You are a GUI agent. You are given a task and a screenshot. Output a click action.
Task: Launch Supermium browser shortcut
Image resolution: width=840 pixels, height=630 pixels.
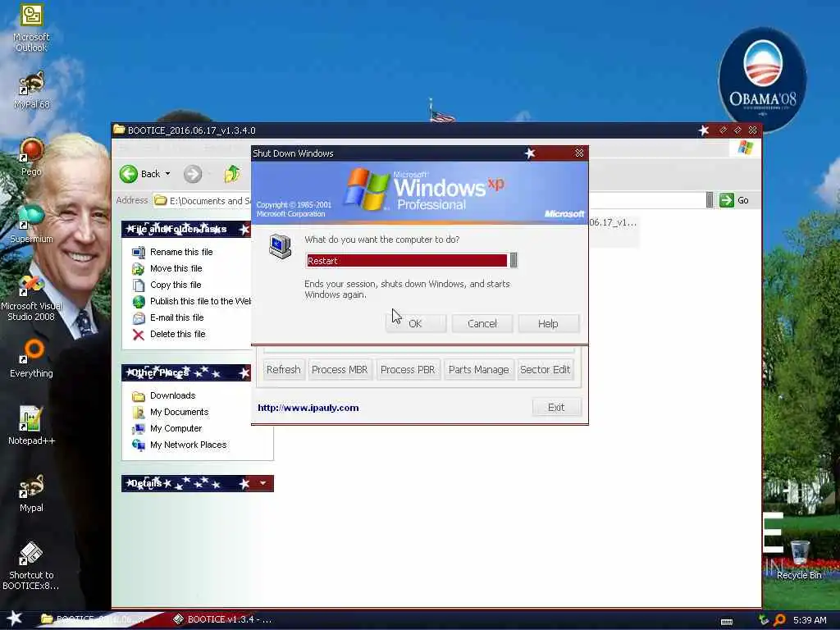pos(31,224)
